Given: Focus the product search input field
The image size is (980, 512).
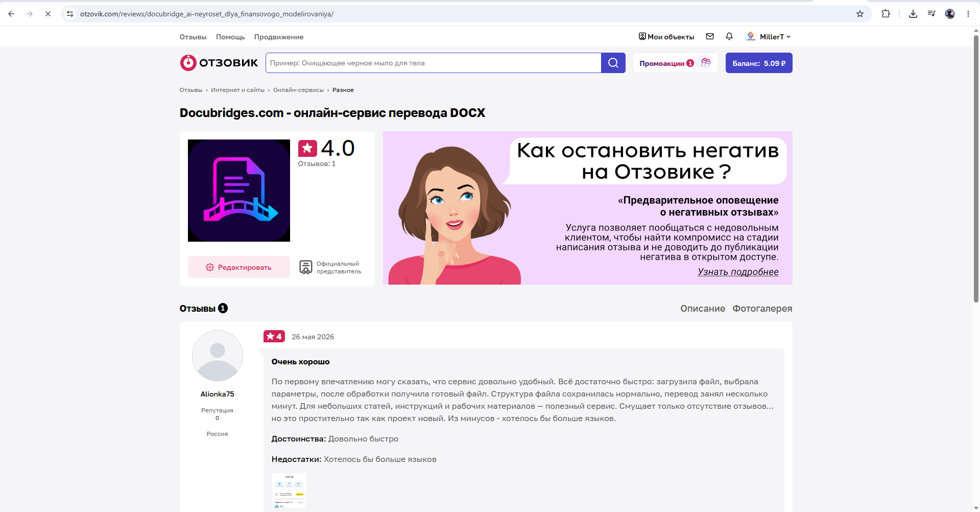Looking at the screenshot, I should (x=433, y=63).
